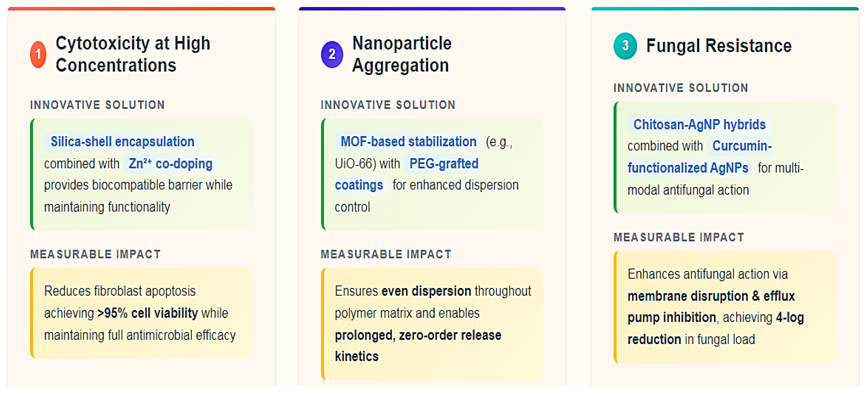Select the Nanoparticle Aggregation card title
The height and width of the screenshot is (395, 868).
click(x=402, y=54)
